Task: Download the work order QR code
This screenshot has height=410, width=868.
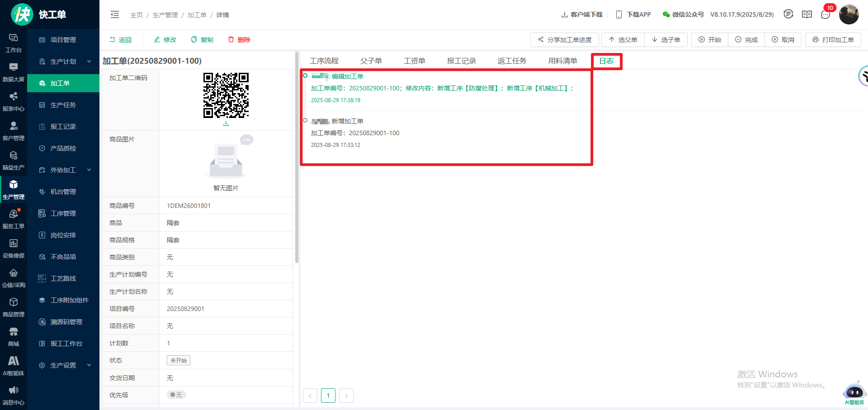Action: coord(226,123)
